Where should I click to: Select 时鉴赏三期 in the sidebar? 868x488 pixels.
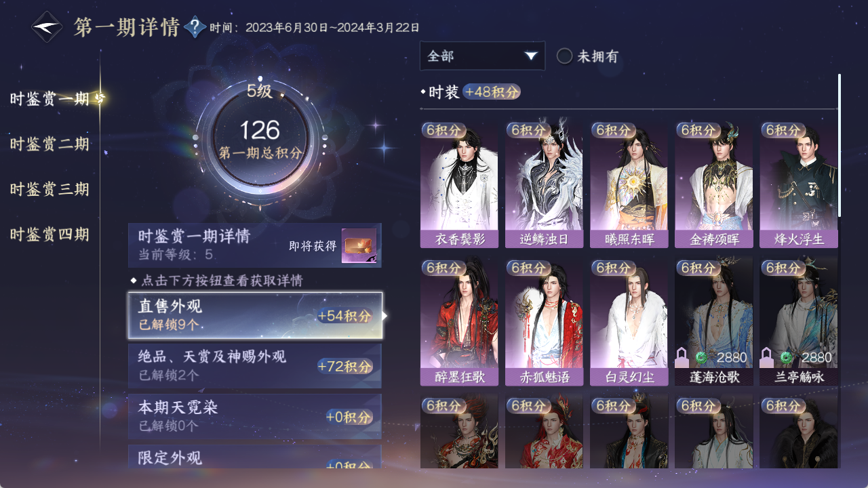click(50, 189)
